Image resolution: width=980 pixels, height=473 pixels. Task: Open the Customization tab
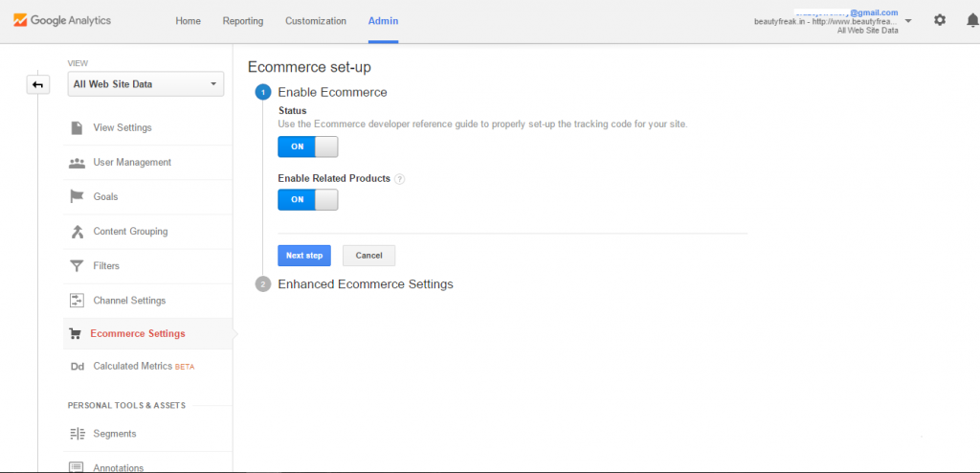(x=316, y=21)
